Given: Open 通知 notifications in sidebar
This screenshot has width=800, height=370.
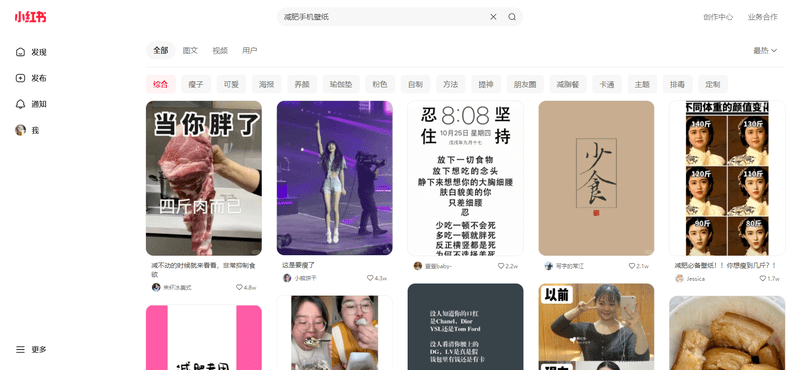Looking at the screenshot, I should click(x=32, y=104).
